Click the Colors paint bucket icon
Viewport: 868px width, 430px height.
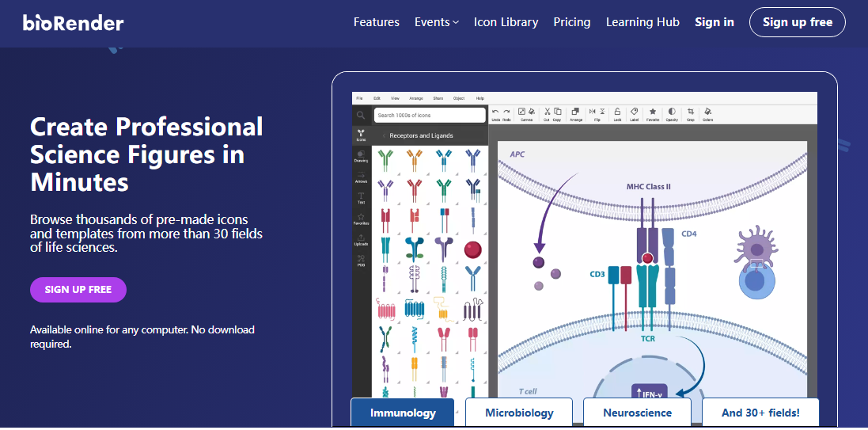click(708, 112)
